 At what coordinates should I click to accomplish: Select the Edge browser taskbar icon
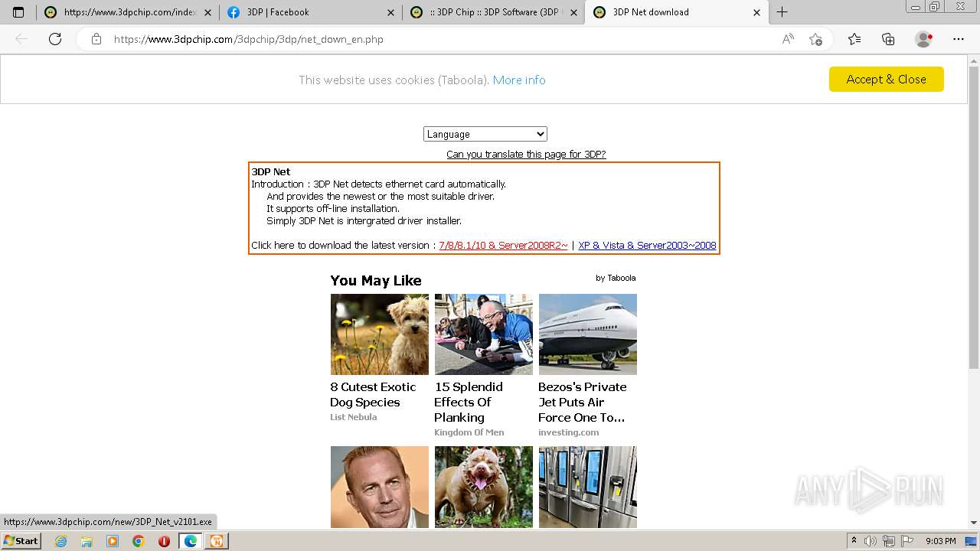pyautogui.click(x=191, y=541)
